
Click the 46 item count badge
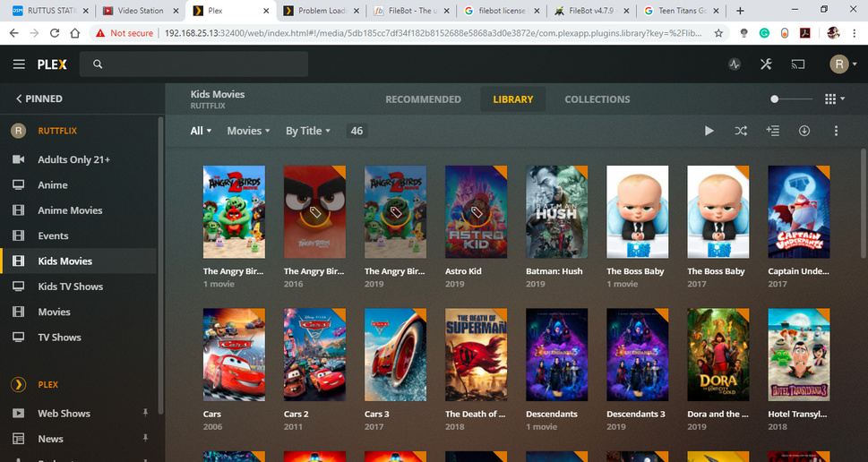pos(357,131)
